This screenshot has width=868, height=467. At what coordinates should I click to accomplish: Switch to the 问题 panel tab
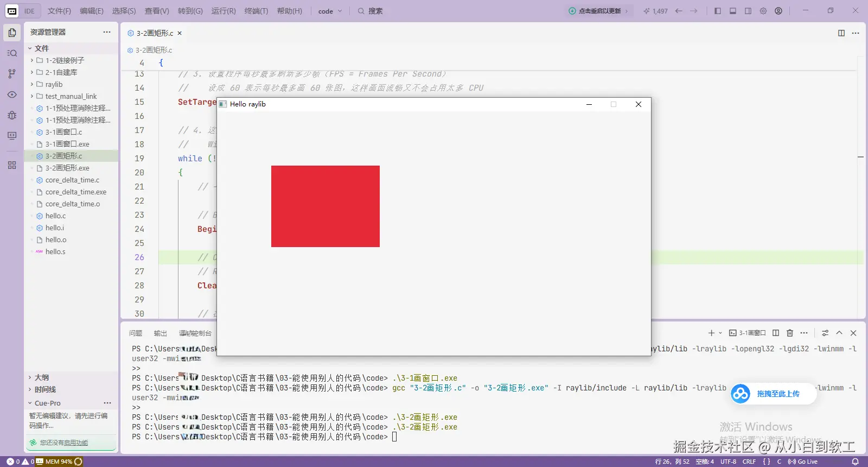136,333
